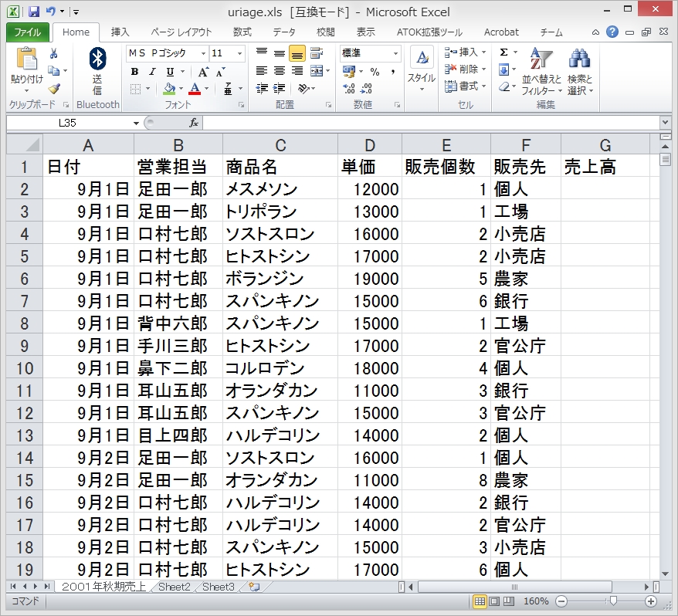Open the Insert cells dropdown arrow
This screenshot has width=678, height=616.
coord(484,52)
